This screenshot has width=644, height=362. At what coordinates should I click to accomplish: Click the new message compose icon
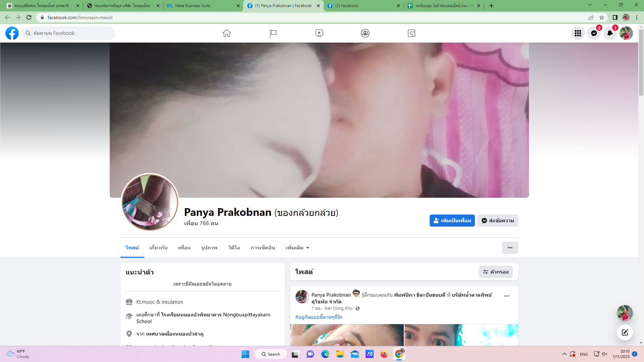coord(625,333)
